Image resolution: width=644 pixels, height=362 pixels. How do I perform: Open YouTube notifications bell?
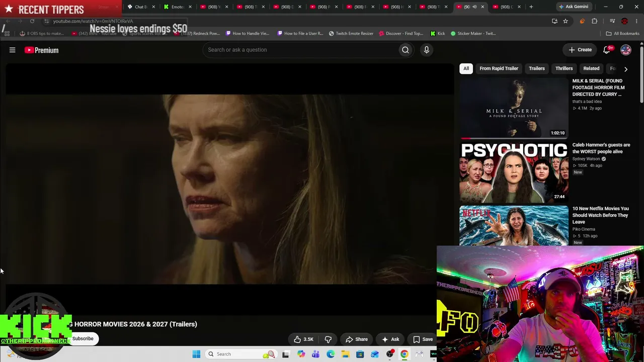(x=607, y=50)
